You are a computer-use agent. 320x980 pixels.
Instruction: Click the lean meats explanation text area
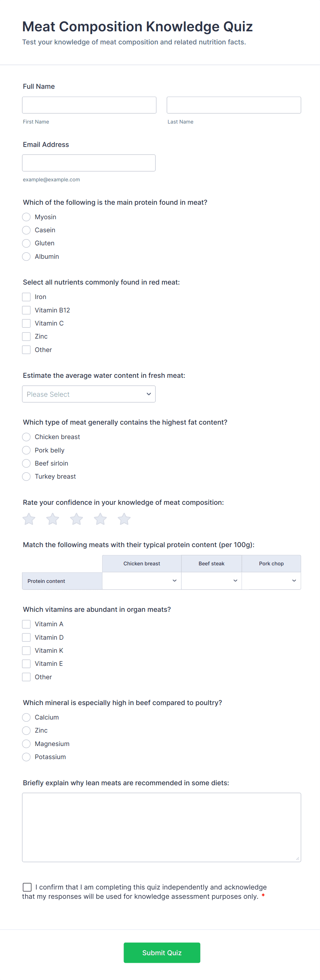coord(161,827)
